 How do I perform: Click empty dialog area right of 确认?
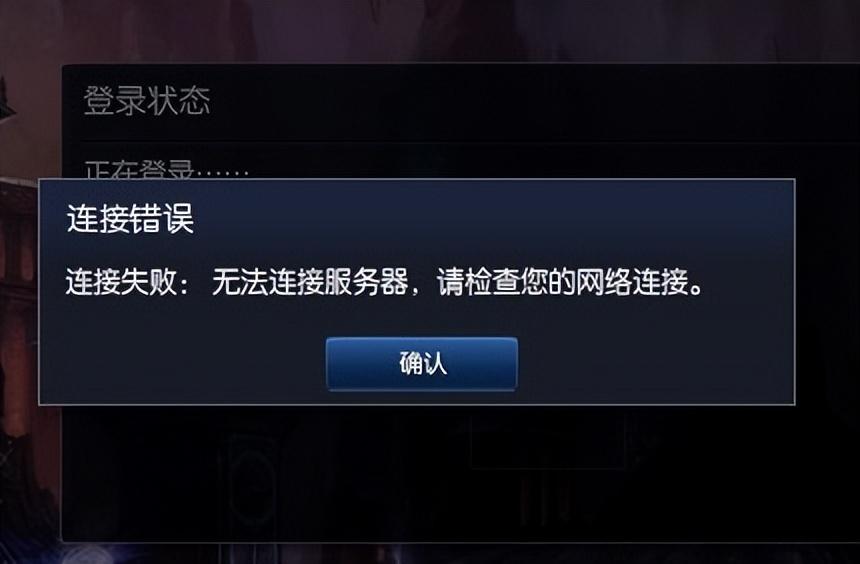click(653, 364)
